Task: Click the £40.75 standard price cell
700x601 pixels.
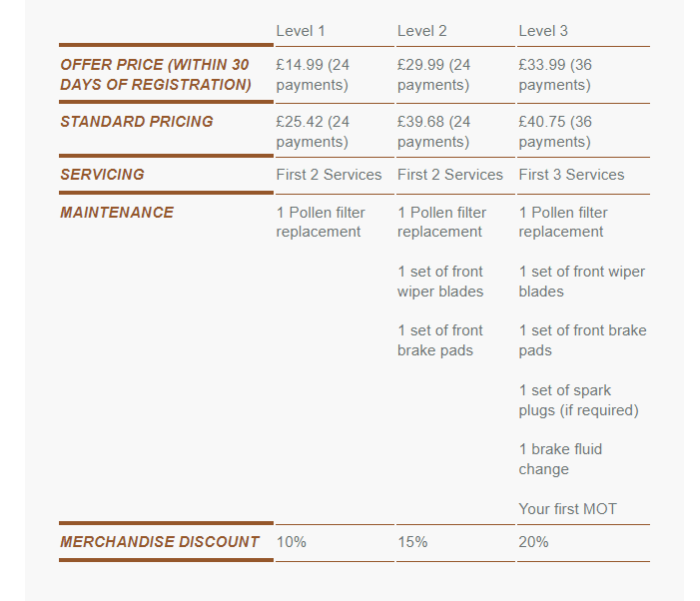Action: click(555, 132)
